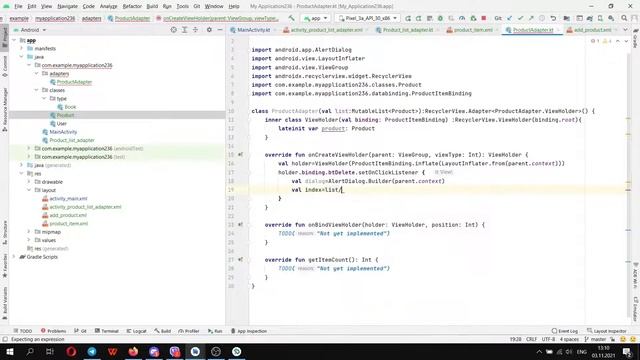Expand the drawable folder
The width and height of the screenshot is (640, 360).
[x=29, y=182]
